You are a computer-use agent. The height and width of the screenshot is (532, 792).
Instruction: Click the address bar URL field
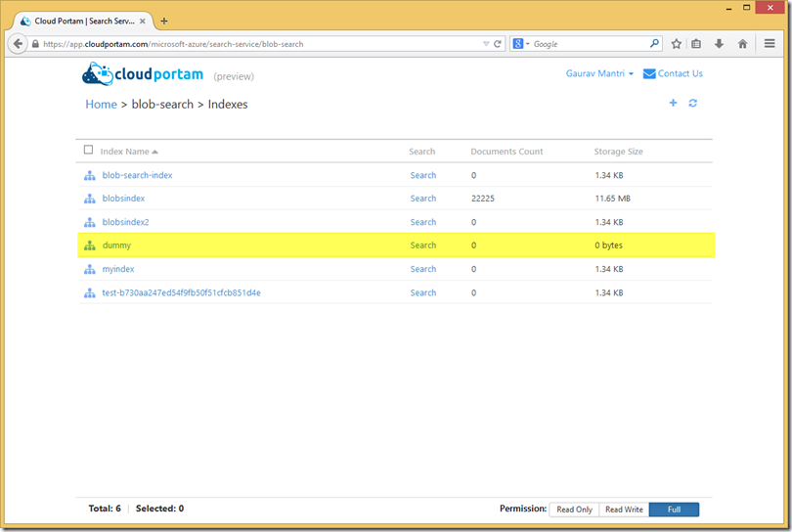click(257, 44)
